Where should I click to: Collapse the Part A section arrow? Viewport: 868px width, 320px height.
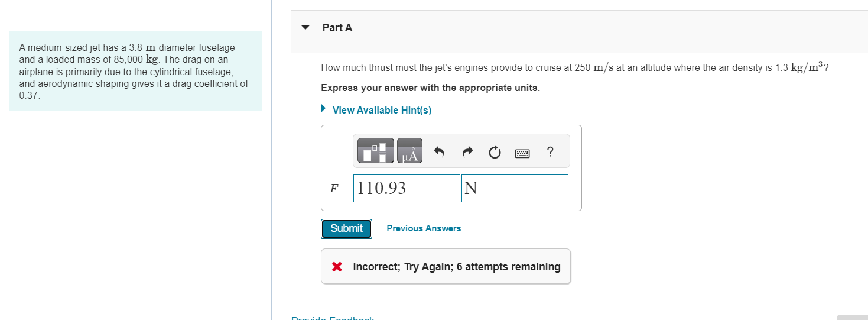[x=305, y=27]
